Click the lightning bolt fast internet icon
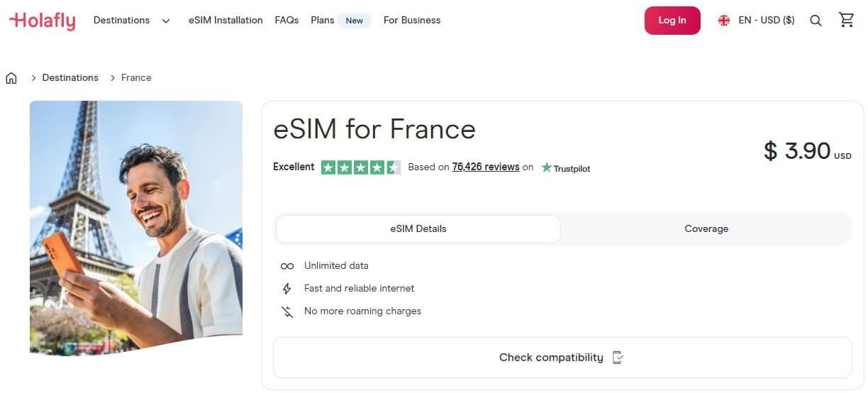Image resolution: width=868 pixels, height=393 pixels. (287, 289)
